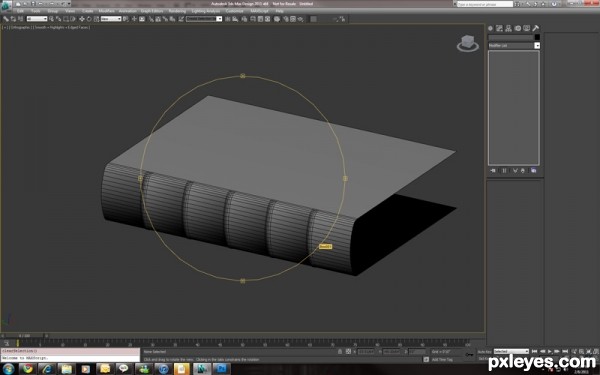The image size is (600, 375).
Task: Click the Windows Start button
Action: click(x=8, y=368)
